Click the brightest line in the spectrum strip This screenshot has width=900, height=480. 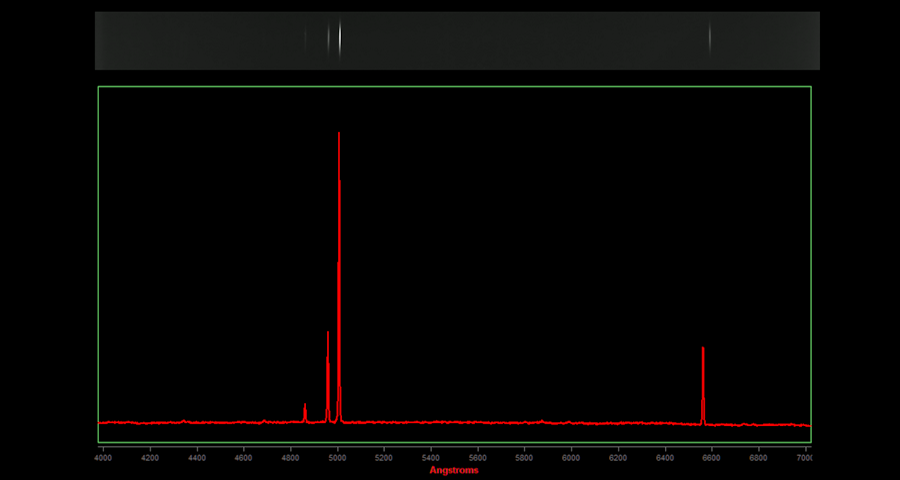click(x=339, y=39)
